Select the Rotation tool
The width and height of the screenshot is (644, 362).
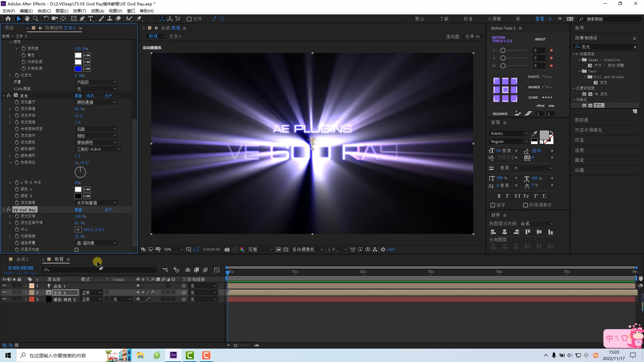click(x=46, y=19)
